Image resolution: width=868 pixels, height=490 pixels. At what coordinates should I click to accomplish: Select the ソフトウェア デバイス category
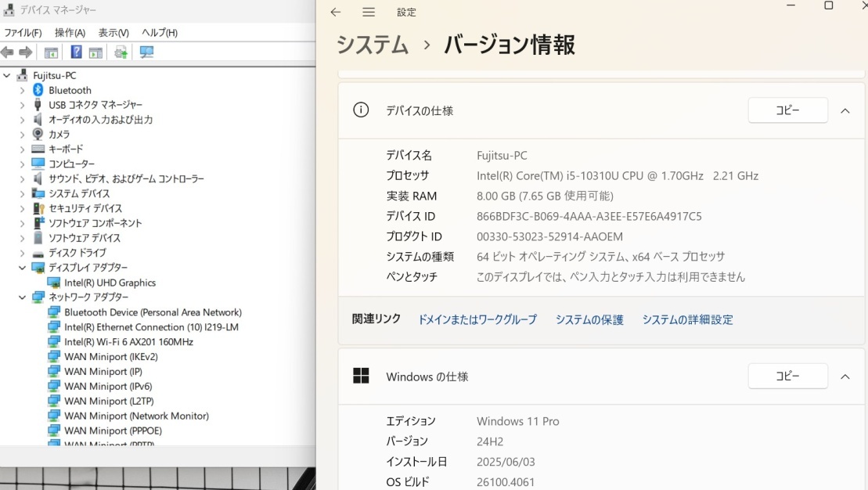[85, 238]
